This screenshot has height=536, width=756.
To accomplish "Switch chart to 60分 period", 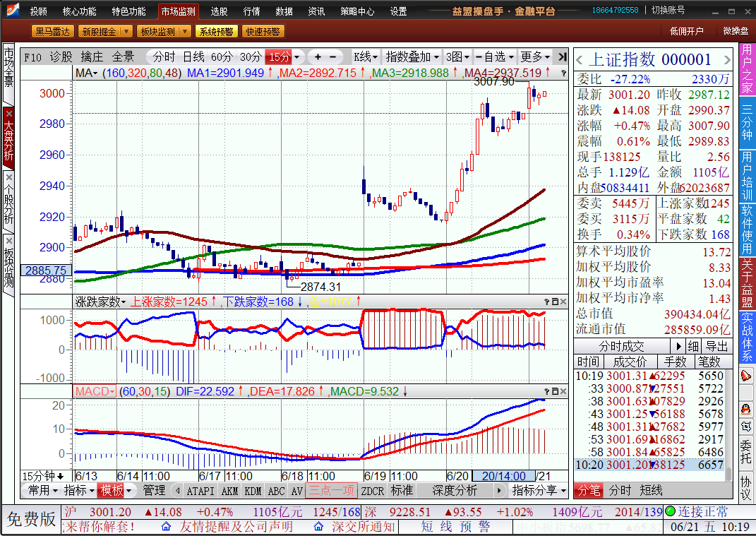I will click(x=222, y=57).
